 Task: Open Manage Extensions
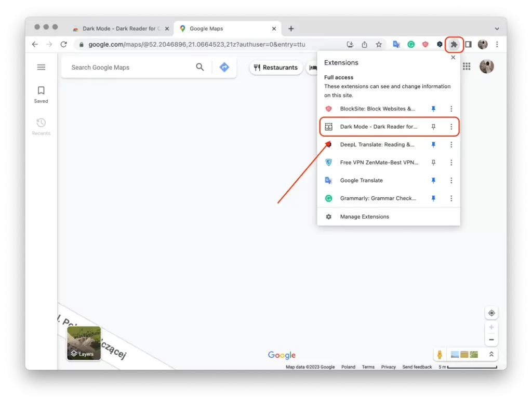point(389,217)
